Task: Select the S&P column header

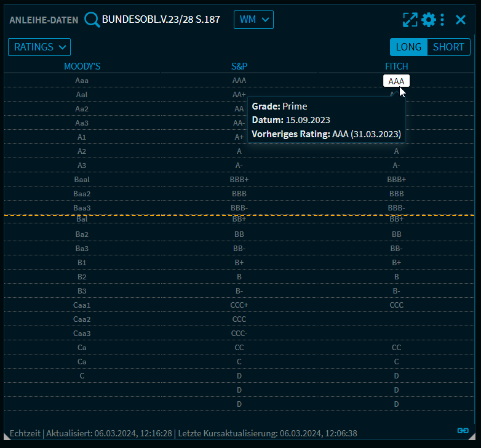Action: point(239,66)
